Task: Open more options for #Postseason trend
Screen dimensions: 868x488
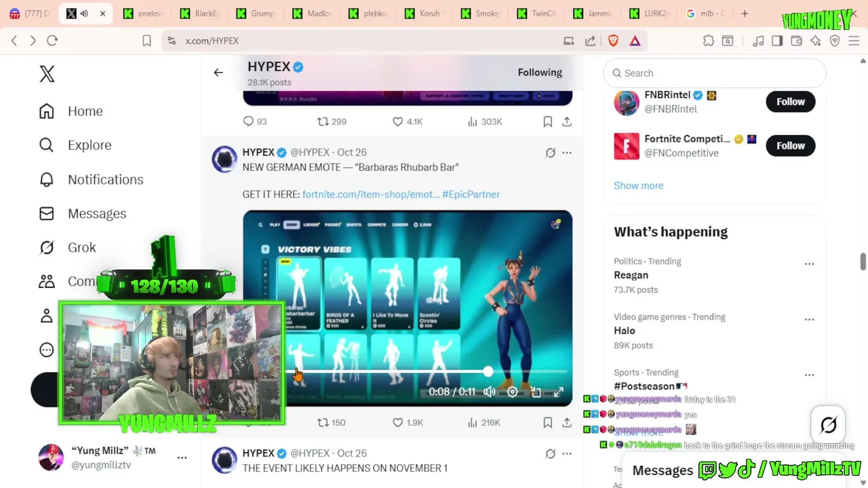Action: (x=809, y=375)
